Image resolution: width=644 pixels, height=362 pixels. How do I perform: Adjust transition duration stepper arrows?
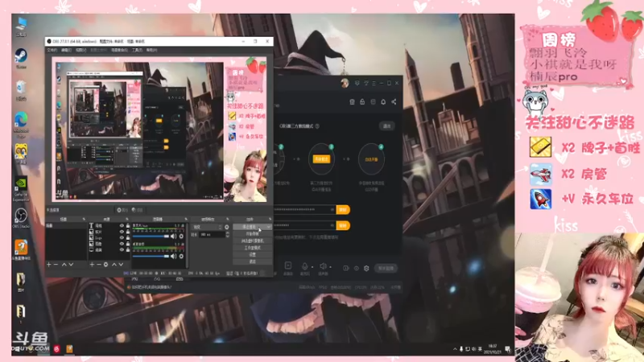tap(228, 234)
